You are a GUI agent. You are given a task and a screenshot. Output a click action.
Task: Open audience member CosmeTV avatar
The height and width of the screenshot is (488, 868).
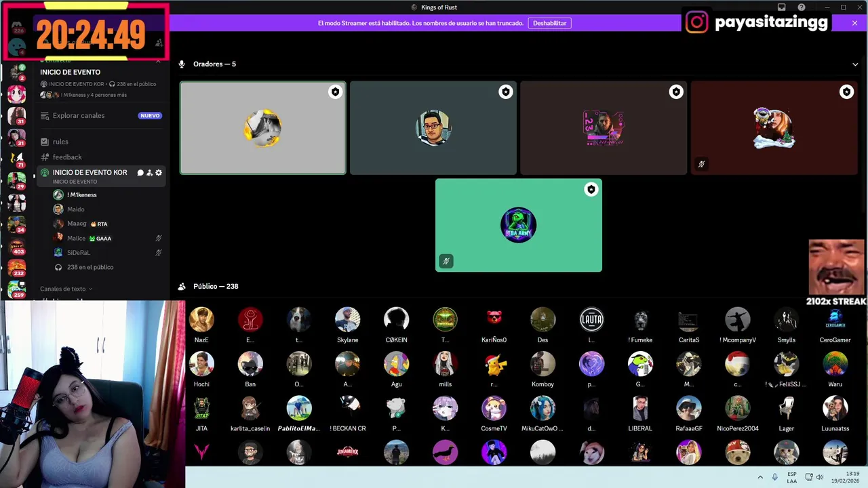coord(494,408)
